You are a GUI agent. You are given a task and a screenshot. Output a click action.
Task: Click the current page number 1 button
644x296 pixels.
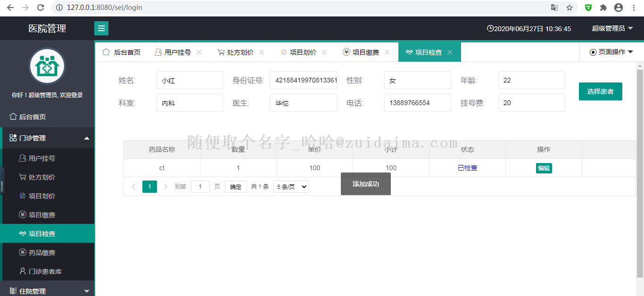(149, 187)
